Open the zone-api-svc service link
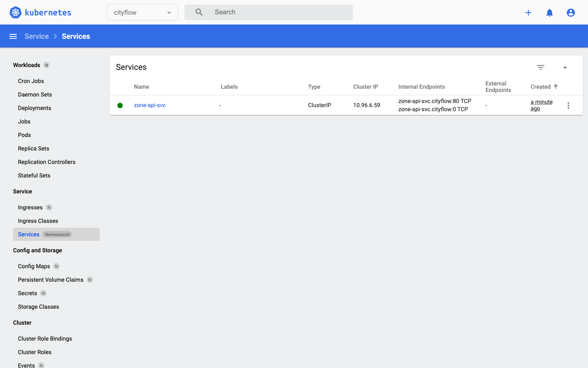Screen dimensions: 588x368 [150, 105]
